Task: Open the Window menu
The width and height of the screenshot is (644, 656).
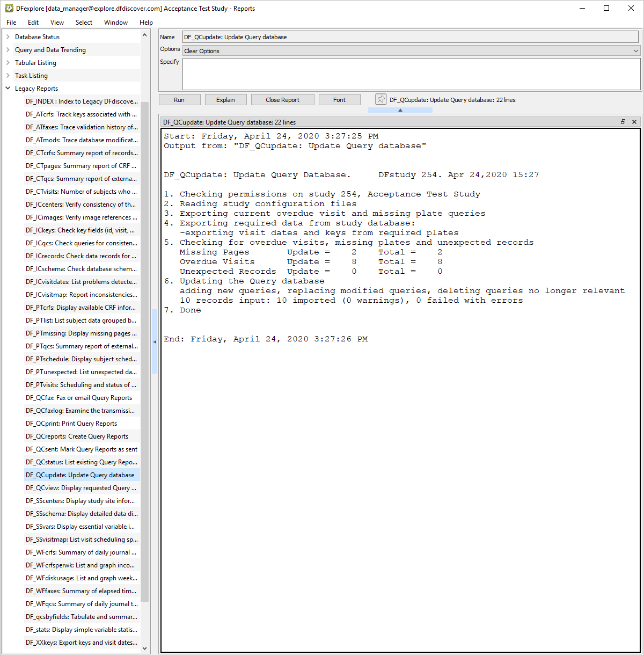Action: [115, 23]
